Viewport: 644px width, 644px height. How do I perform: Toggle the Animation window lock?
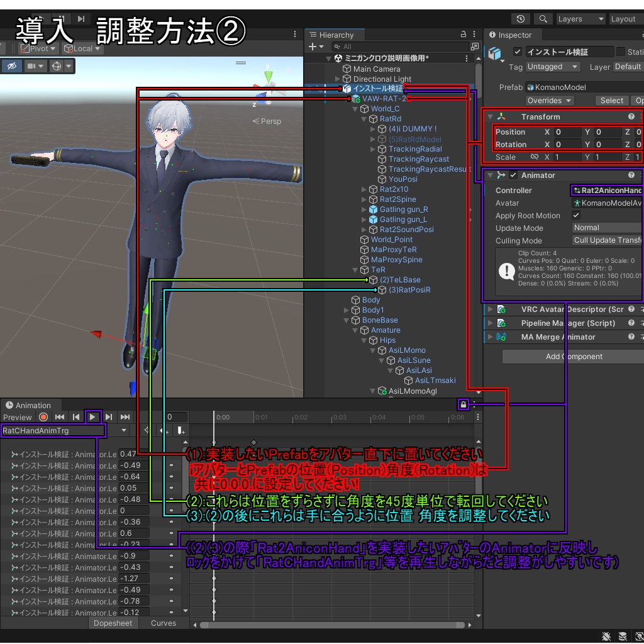pos(464,405)
